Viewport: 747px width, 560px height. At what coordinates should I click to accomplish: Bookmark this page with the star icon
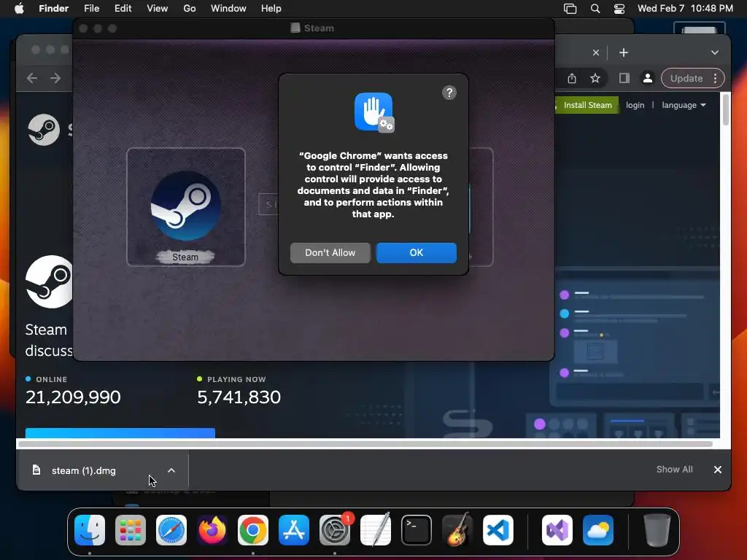pyautogui.click(x=595, y=78)
